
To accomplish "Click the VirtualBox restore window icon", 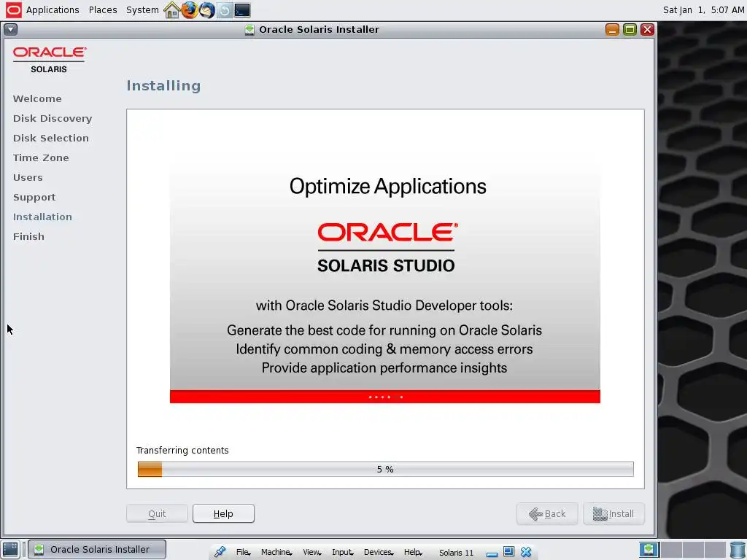I will [x=508, y=551].
